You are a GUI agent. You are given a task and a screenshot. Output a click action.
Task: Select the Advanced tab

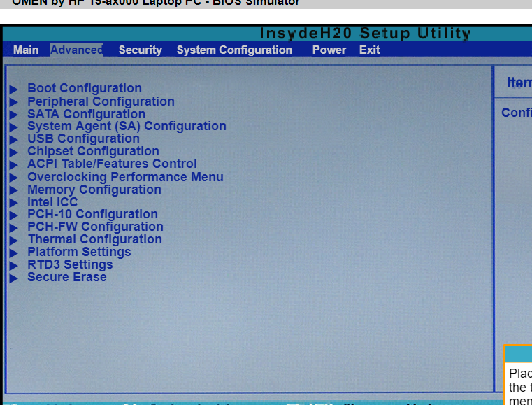click(76, 50)
